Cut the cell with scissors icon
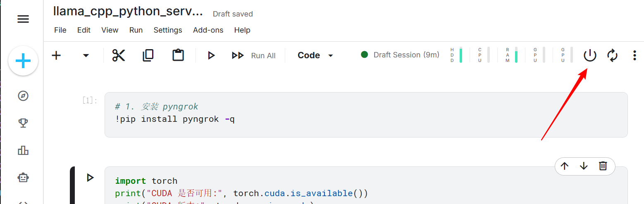 (119, 55)
